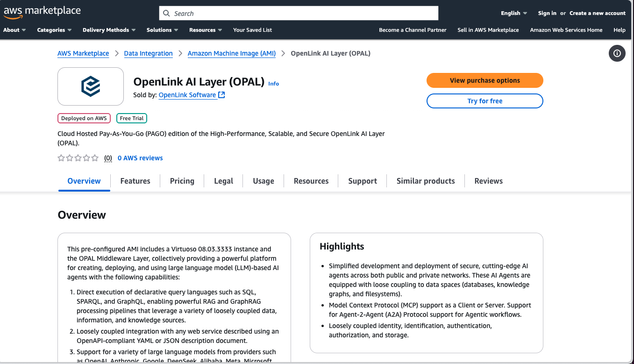Click the star rating icons
This screenshot has height=364, width=634.
pos(78,158)
